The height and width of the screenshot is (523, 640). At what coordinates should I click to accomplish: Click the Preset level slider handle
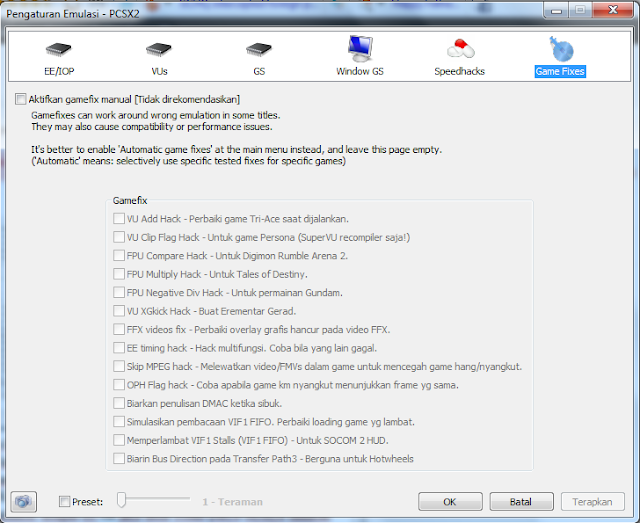click(121, 500)
